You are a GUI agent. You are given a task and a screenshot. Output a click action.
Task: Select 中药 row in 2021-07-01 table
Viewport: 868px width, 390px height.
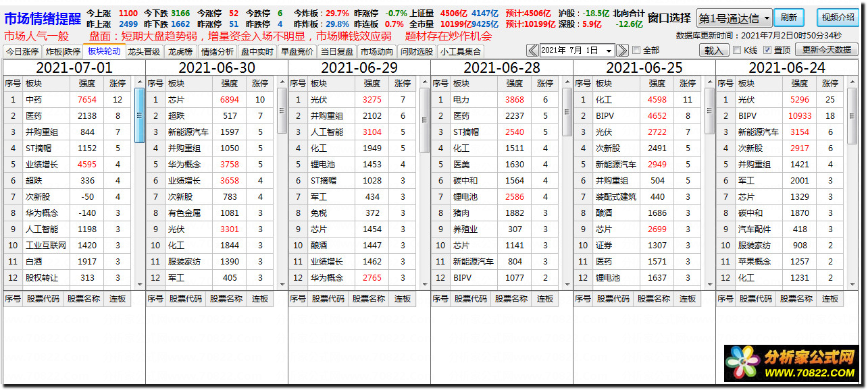point(68,99)
